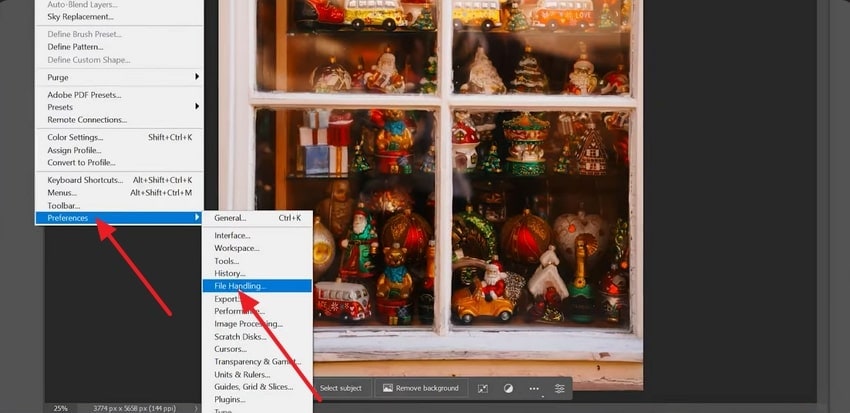Open Remote Connections...
The width and height of the screenshot is (850, 413).
[119, 120]
